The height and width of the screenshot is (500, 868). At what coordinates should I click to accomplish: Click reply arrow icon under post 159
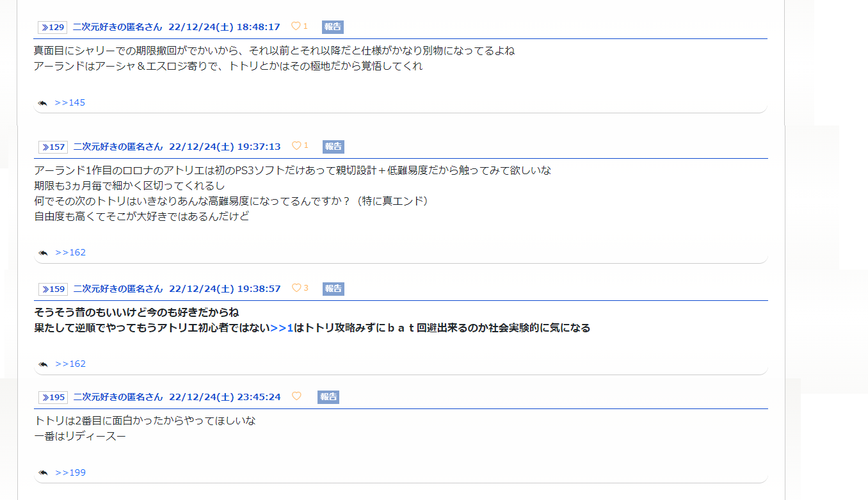[x=43, y=364]
